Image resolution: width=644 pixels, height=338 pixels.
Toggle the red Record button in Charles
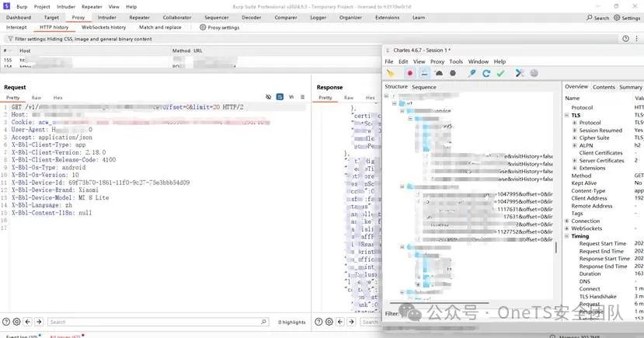(x=409, y=74)
